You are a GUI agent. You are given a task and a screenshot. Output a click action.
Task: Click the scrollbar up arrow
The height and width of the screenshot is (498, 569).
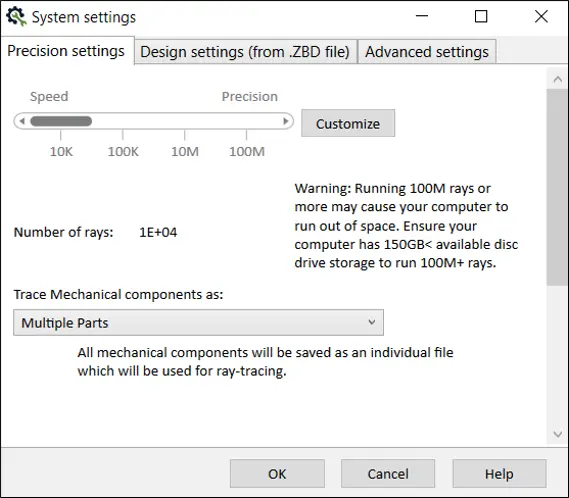(558, 79)
